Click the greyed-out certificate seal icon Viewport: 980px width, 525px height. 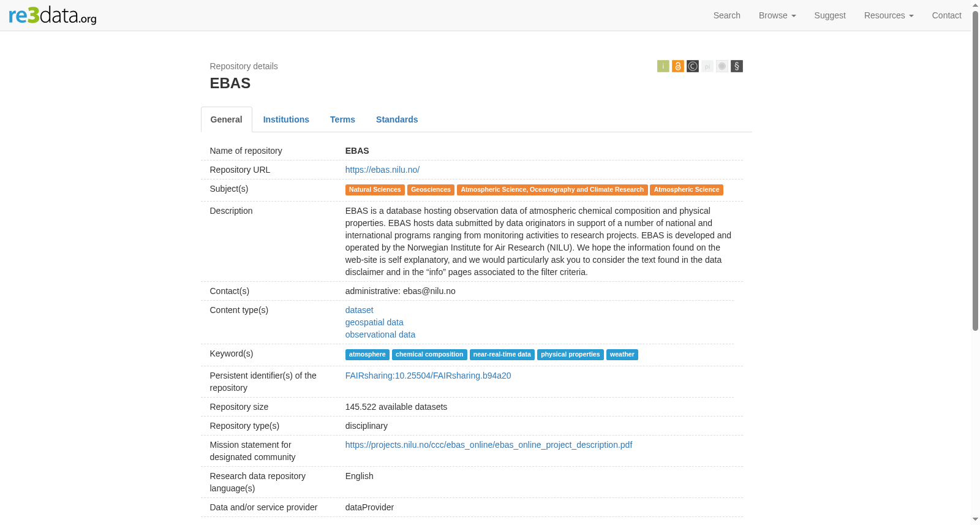pos(722,66)
